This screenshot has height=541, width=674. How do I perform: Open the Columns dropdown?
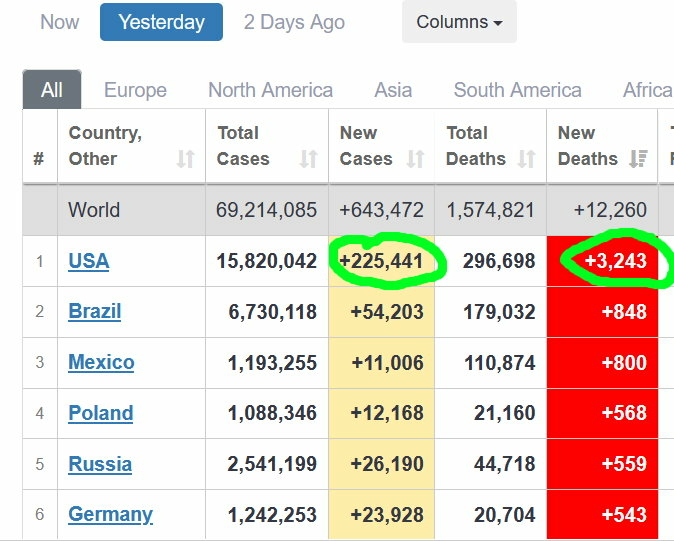[459, 22]
